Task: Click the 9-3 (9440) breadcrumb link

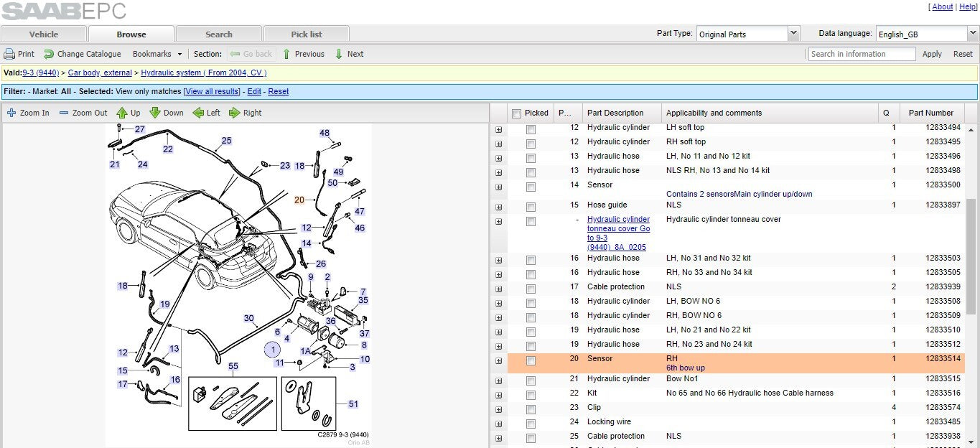Action: [x=41, y=73]
